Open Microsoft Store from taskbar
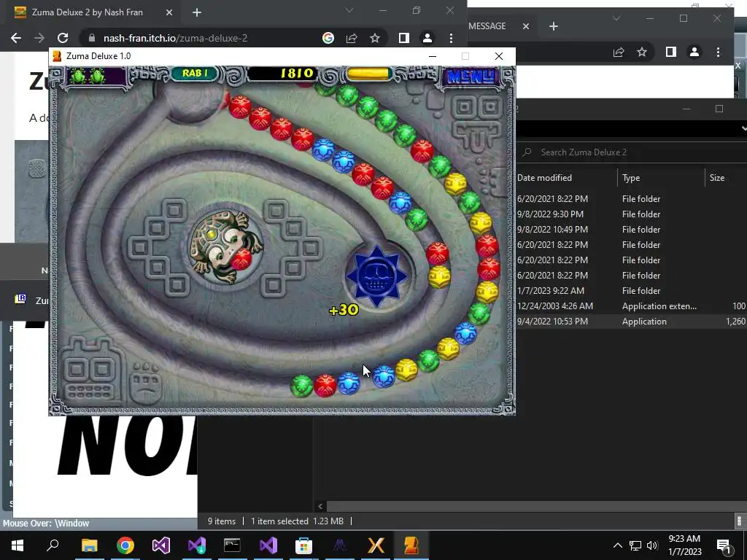The image size is (747, 560). click(303, 545)
